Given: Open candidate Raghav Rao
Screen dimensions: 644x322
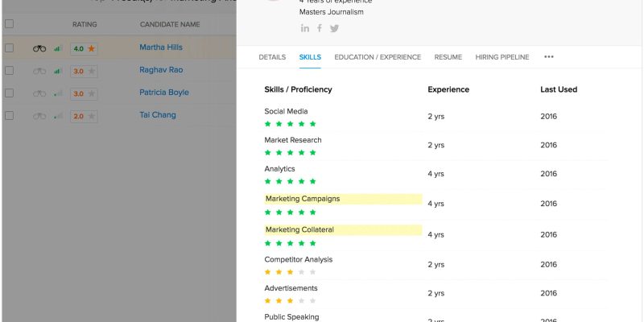Looking at the screenshot, I should tap(161, 70).
